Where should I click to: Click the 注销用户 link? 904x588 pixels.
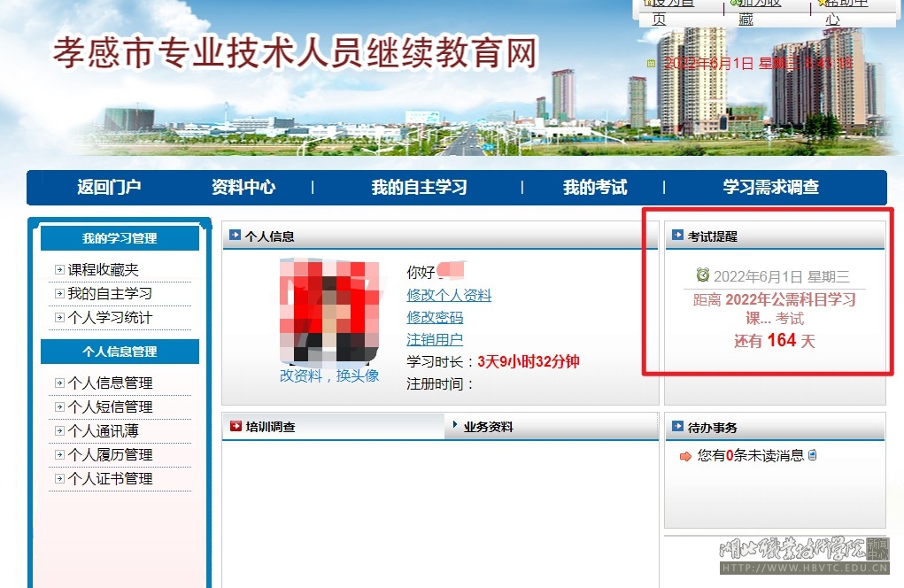pyautogui.click(x=435, y=339)
